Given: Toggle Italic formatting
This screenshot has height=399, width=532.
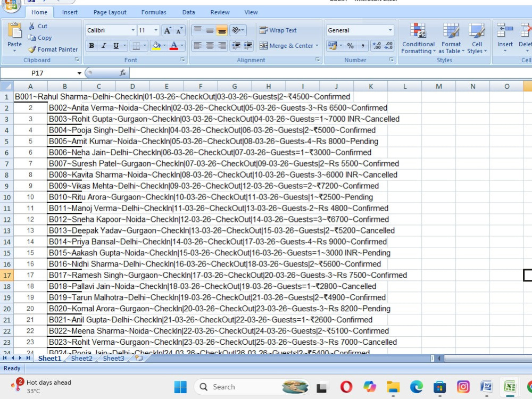Looking at the screenshot, I should click(x=104, y=45).
